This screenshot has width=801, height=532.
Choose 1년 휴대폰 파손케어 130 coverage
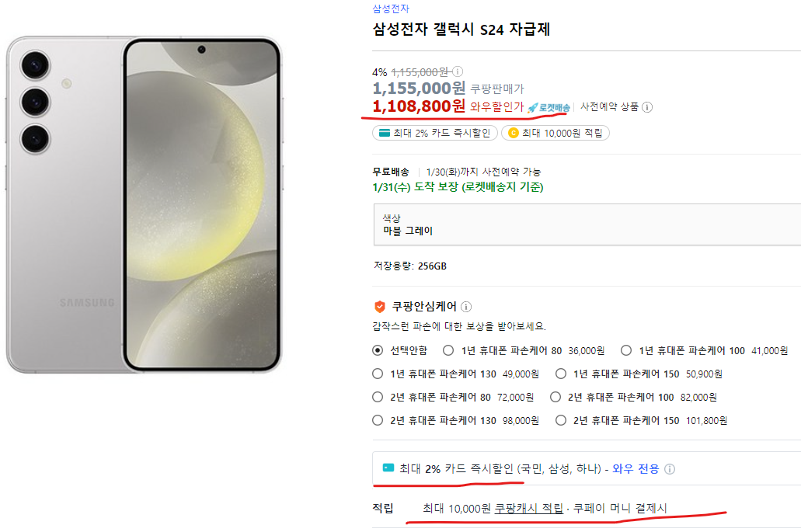(x=375, y=374)
